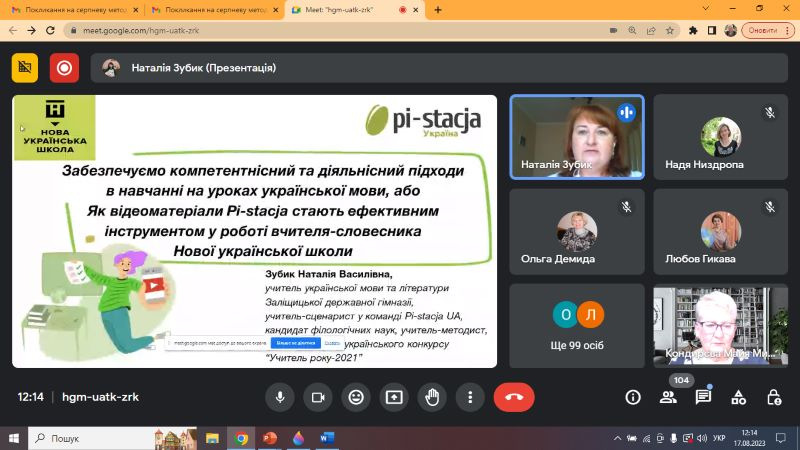This screenshot has height=450, width=800.
Task: Open File Explorer from taskbar
Action: point(212,438)
